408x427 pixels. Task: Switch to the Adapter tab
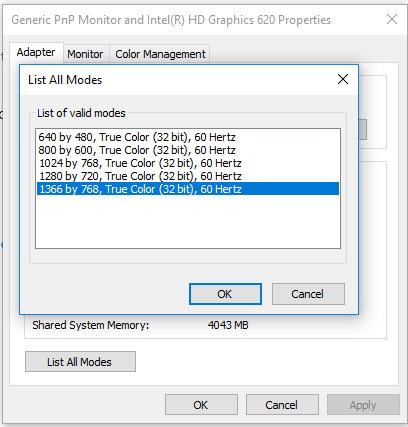[x=36, y=52]
